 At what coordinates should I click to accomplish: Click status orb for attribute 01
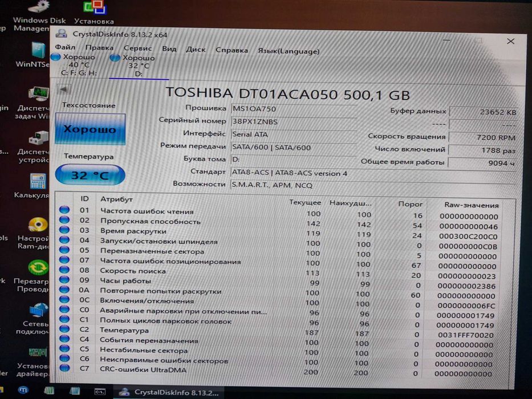point(64,210)
